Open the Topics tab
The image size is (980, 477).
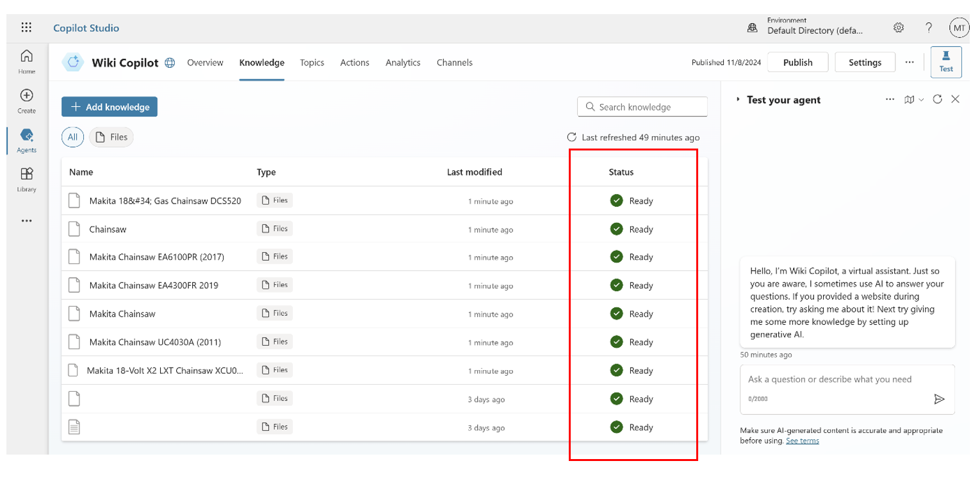click(x=312, y=62)
